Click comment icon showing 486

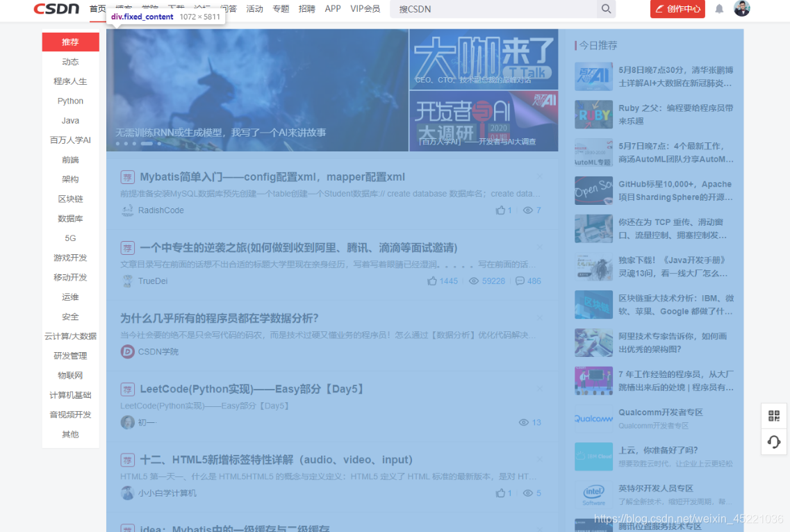[520, 281]
